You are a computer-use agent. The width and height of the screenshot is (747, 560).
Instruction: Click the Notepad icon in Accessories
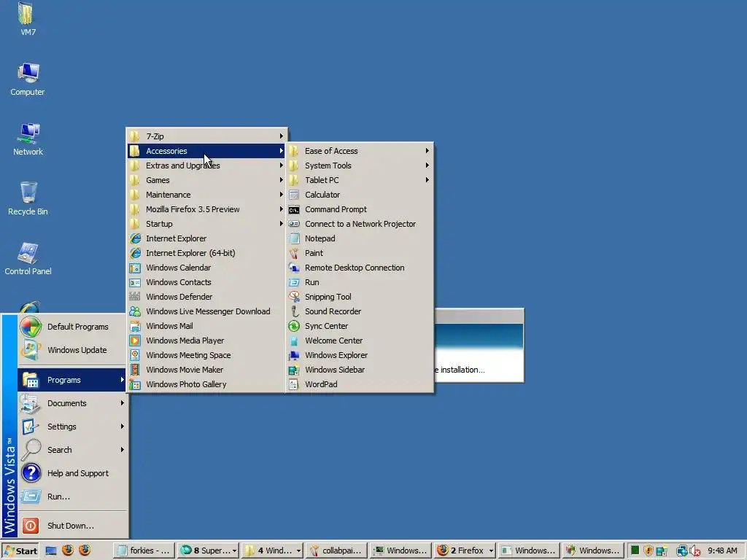[x=294, y=238]
